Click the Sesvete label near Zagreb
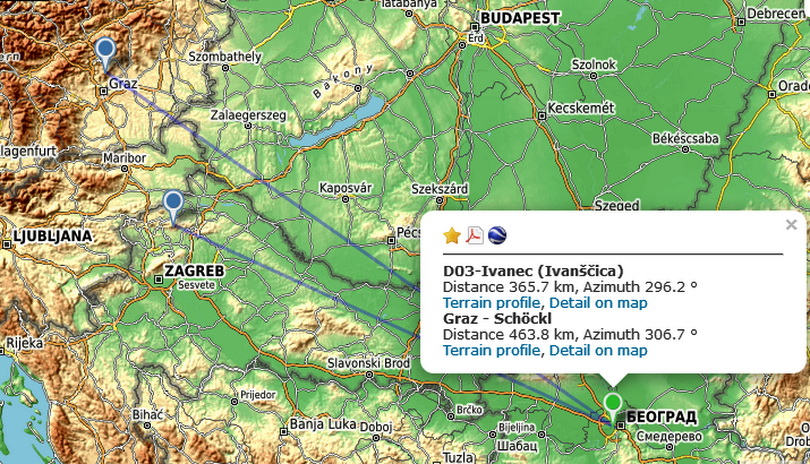810x464 pixels. point(196,285)
